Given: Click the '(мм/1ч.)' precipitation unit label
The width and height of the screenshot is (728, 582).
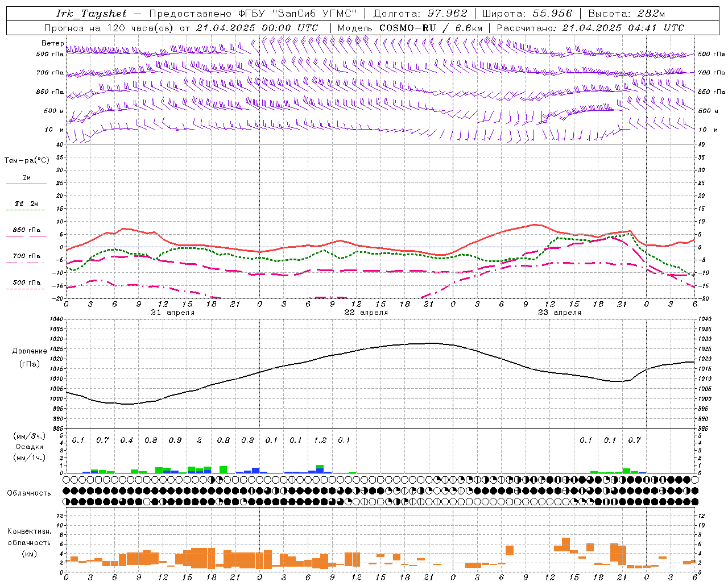Looking at the screenshot, I should pos(29,458).
